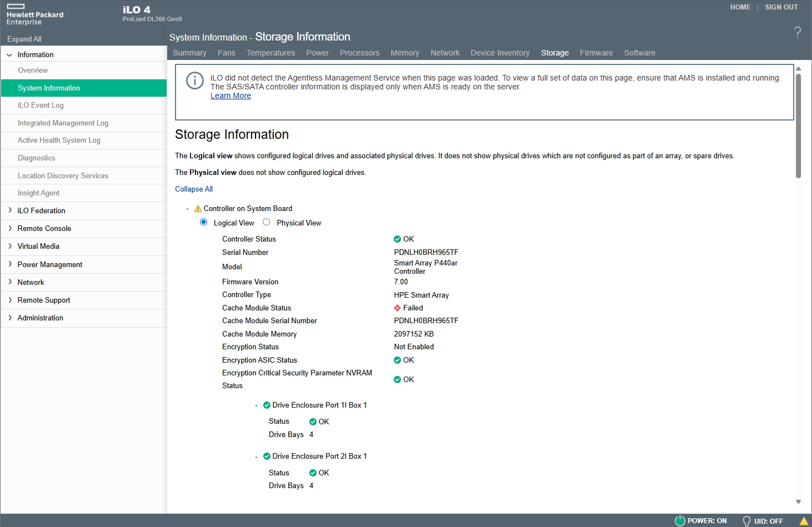This screenshot has width=812, height=527.
Task: Expand the iLO Federation menu
Action: [9, 210]
